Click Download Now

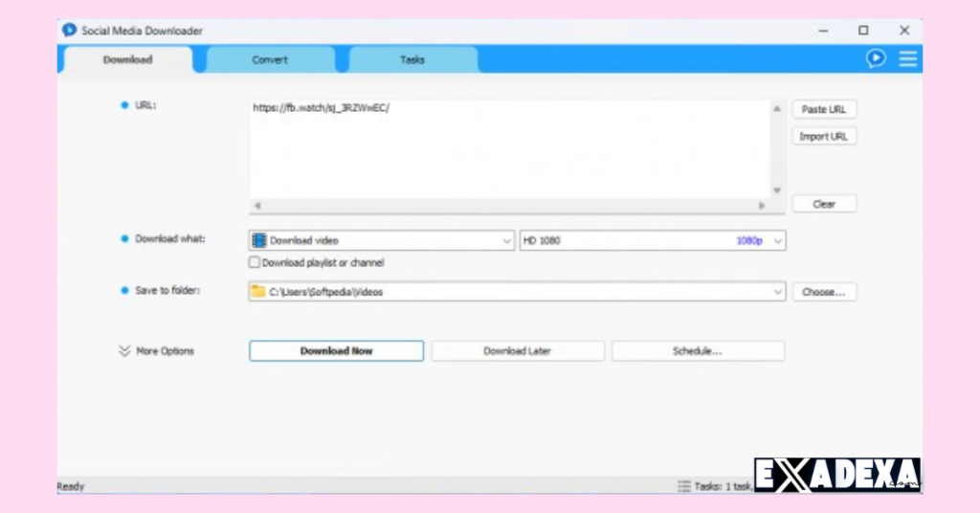pos(336,351)
